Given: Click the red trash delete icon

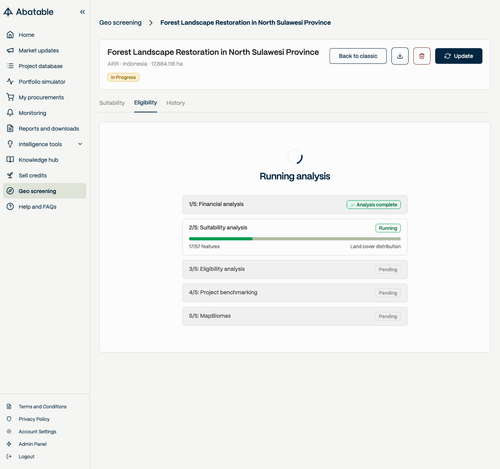Looking at the screenshot, I should point(422,56).
